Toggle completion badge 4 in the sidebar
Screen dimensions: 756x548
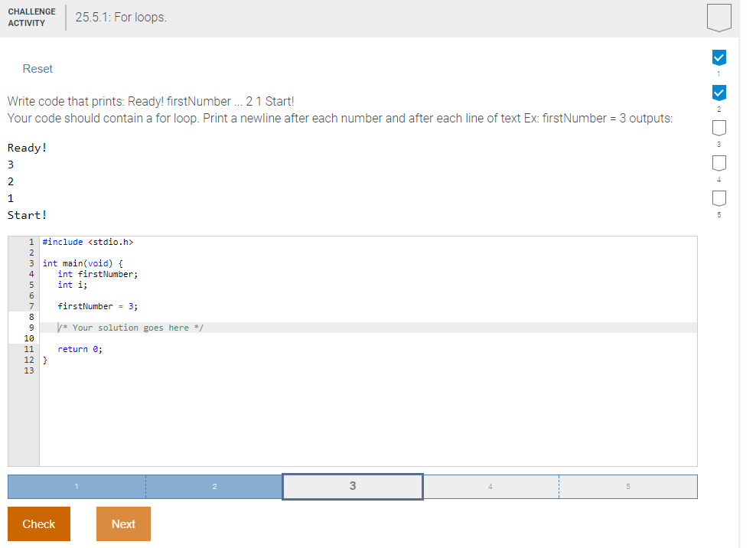[719, 163]
